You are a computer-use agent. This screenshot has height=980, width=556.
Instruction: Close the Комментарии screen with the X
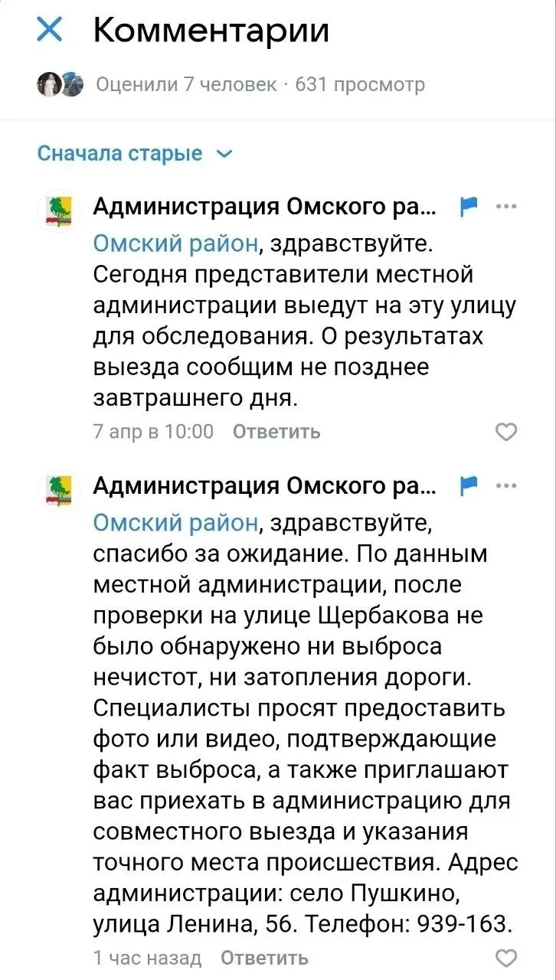[50, 31]
